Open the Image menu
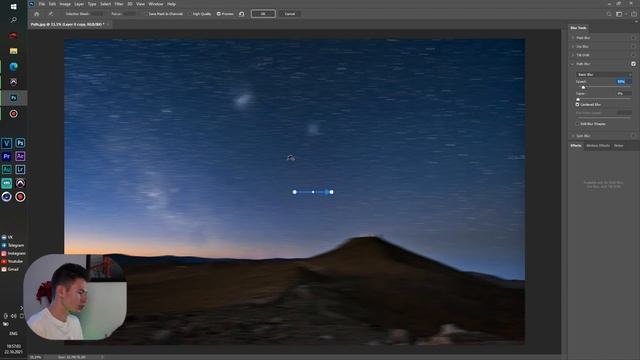 [x=65, y=4]
